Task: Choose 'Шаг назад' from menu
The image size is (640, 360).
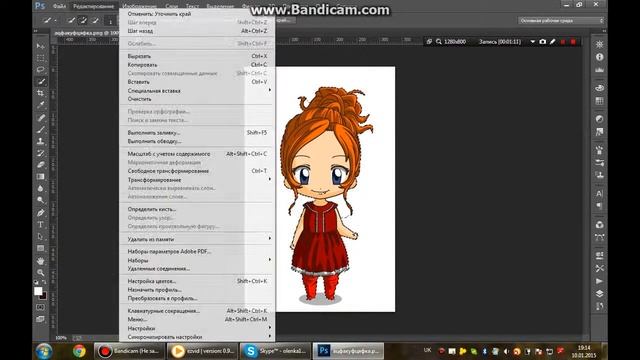Action: 197,31
